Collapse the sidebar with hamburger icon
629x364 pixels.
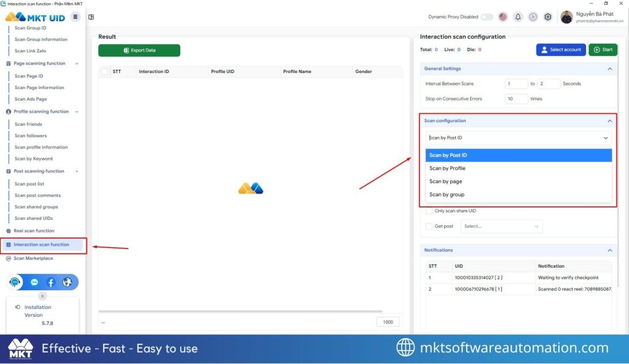click(76, 17)
